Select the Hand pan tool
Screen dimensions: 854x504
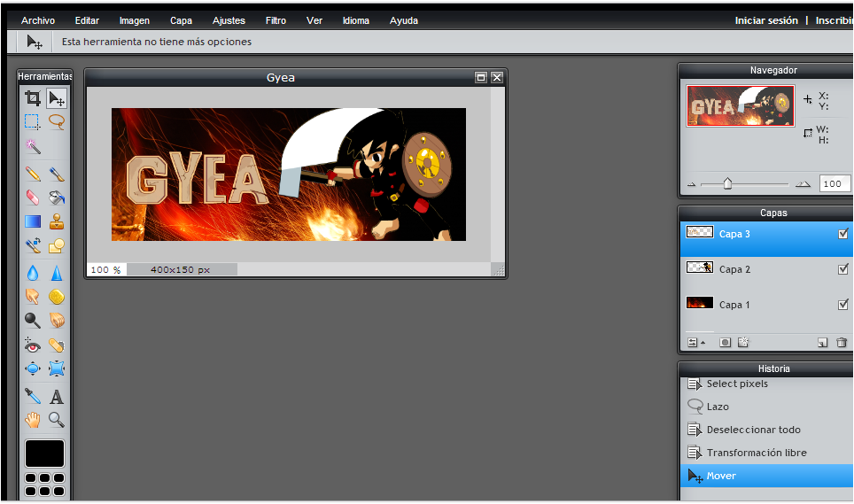(33, 420)
